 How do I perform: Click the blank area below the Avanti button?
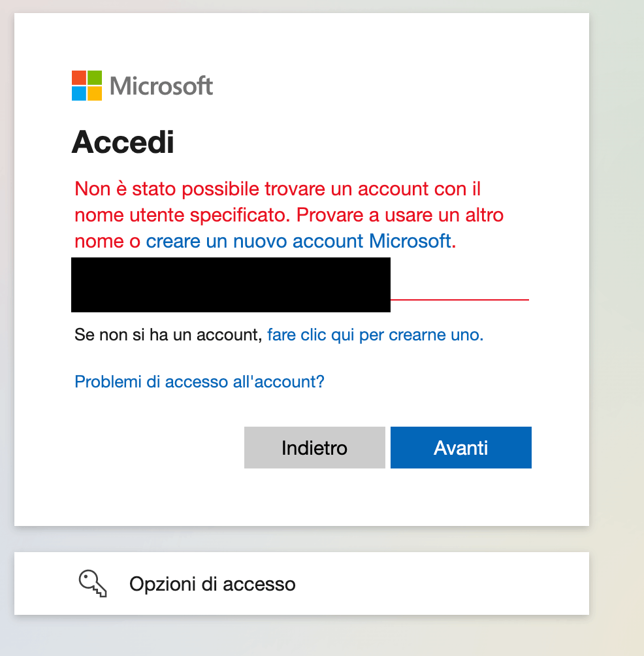point(461,497)
